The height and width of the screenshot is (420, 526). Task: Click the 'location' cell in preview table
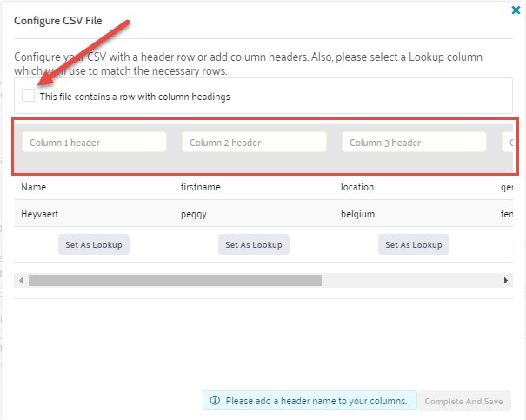359,187
